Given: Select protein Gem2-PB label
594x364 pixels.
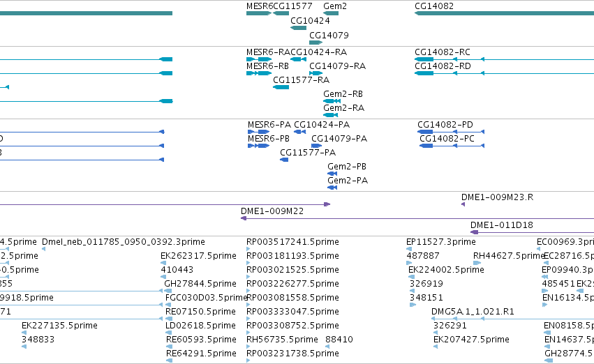Looking at the screenshot, I should pyautogui.click(x=347, y=167).
